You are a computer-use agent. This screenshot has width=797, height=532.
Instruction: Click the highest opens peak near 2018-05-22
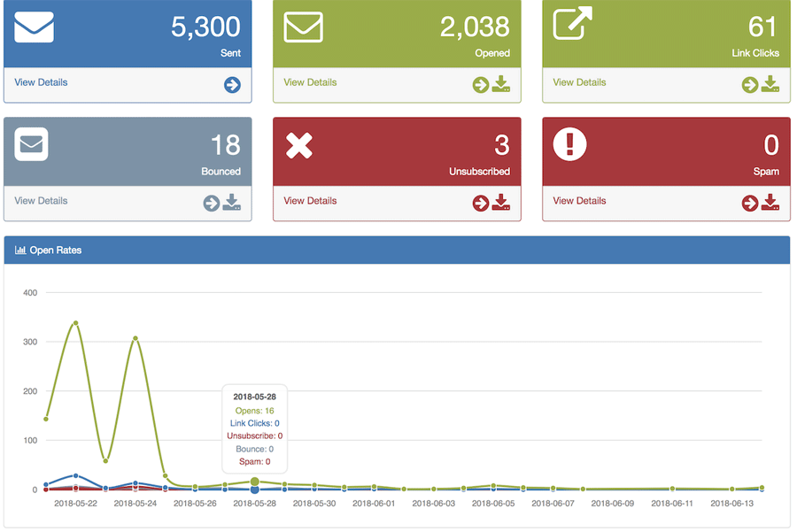pyautogui.click(x=76, y=323)
